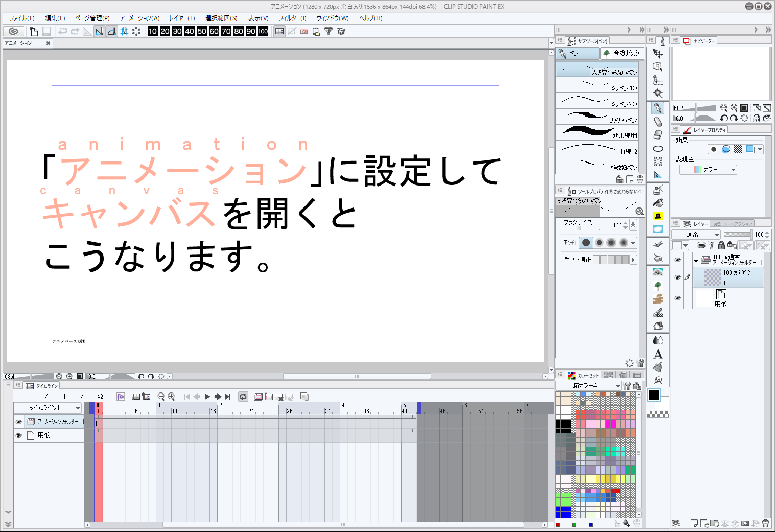Screen dimensions: 775x532
Task: Open layer palette color dropdown
Action: point(680,245)
